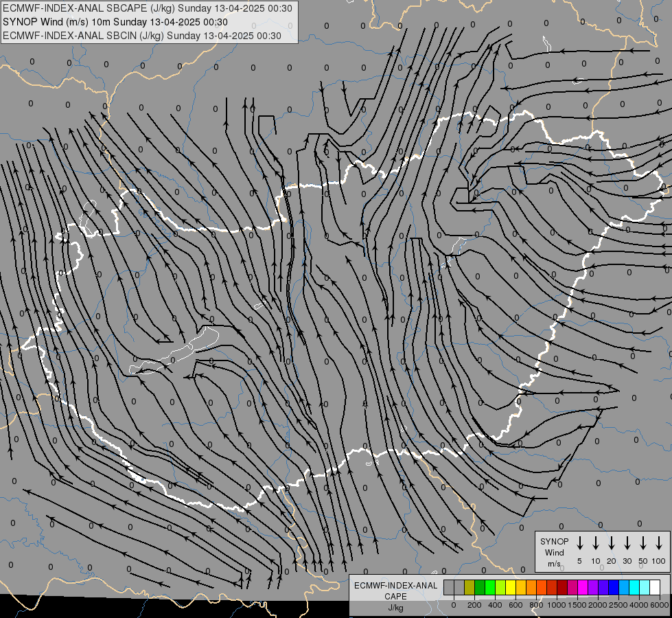Viewport: 672px width, 618px height.
Task: Click the 2500 label on CAPE scale
Action: 618,605
